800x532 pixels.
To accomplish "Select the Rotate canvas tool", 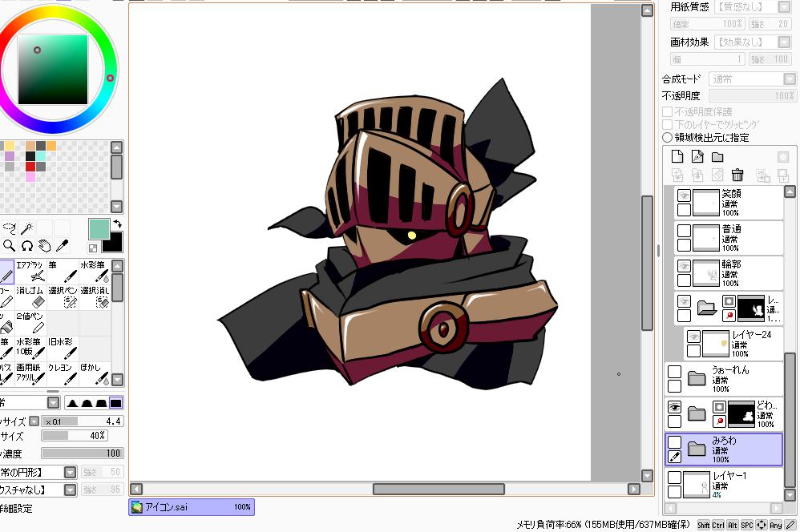I will (x=26, y=246).
